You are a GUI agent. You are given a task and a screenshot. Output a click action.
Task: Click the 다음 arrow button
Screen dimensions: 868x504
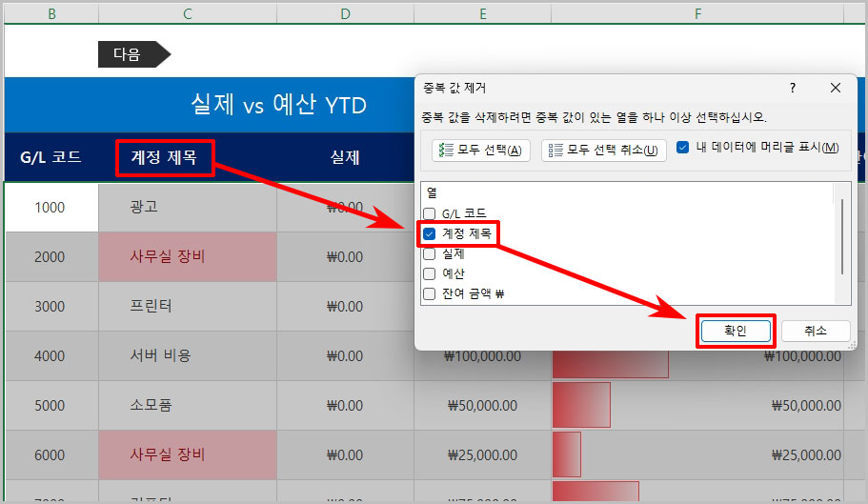coord(134,54)
